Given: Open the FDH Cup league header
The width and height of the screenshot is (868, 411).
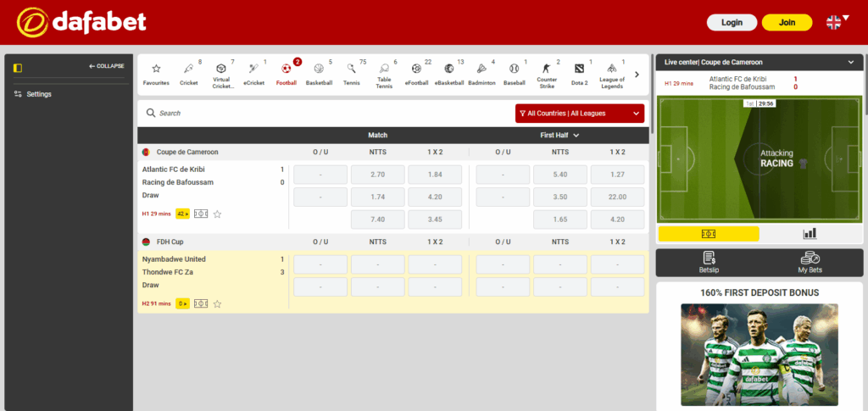Looking at the screenshot, I should [x=170, y=242].
